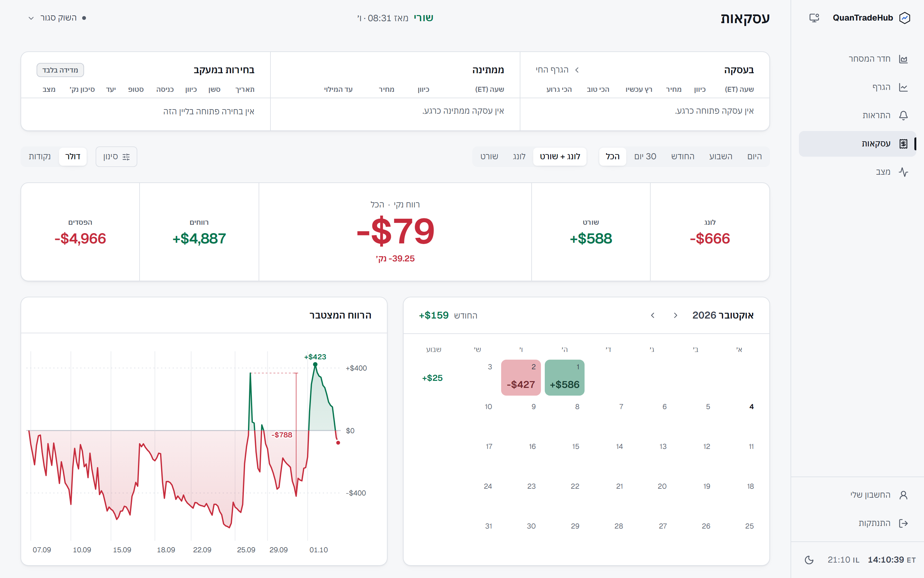The image size is (924, 578).
Task: Open חדר המסחר trading room icon
Action: pos(903,59)
